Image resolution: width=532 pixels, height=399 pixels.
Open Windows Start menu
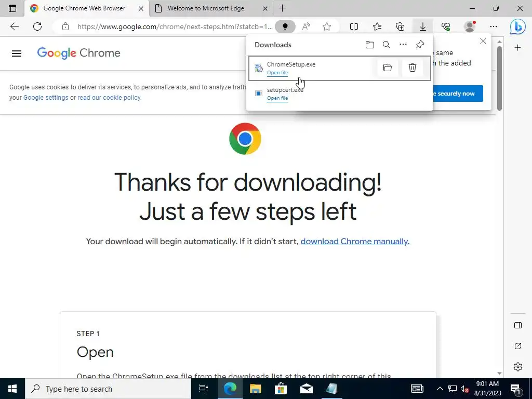point(12,389)
